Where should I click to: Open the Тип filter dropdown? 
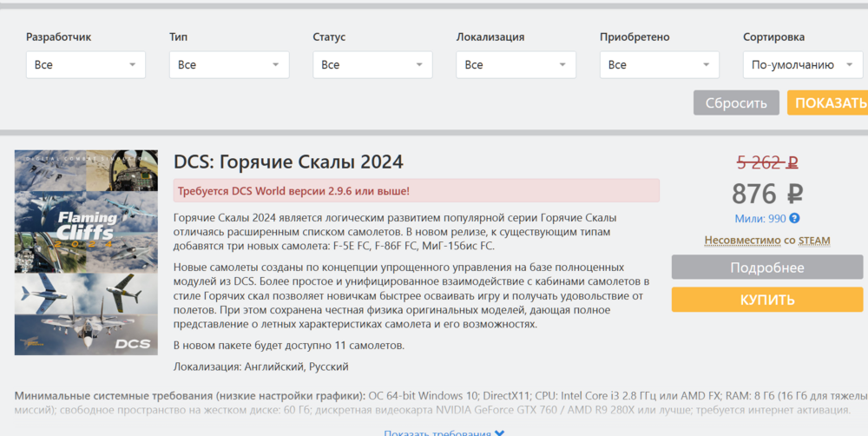229,65
